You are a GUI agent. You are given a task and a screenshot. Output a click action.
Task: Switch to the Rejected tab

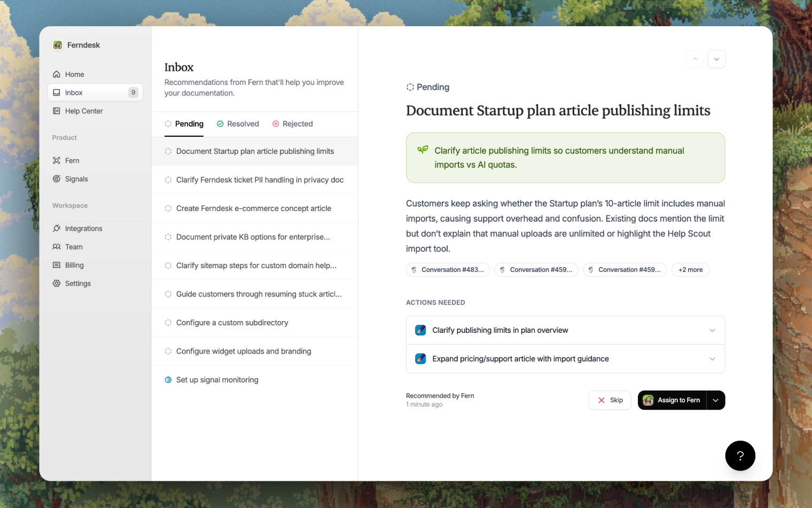coord(292,124)
